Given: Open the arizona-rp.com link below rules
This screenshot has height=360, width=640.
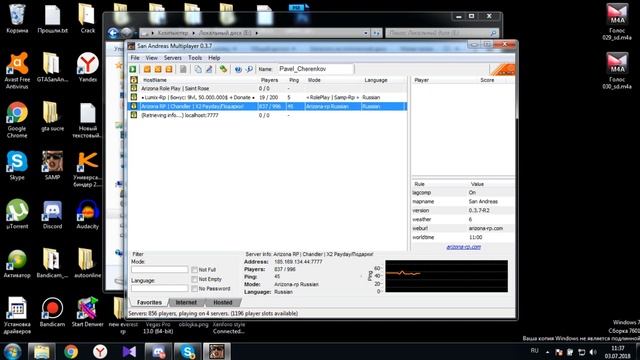Looking at the screenshot, I should tap(463, 247).
